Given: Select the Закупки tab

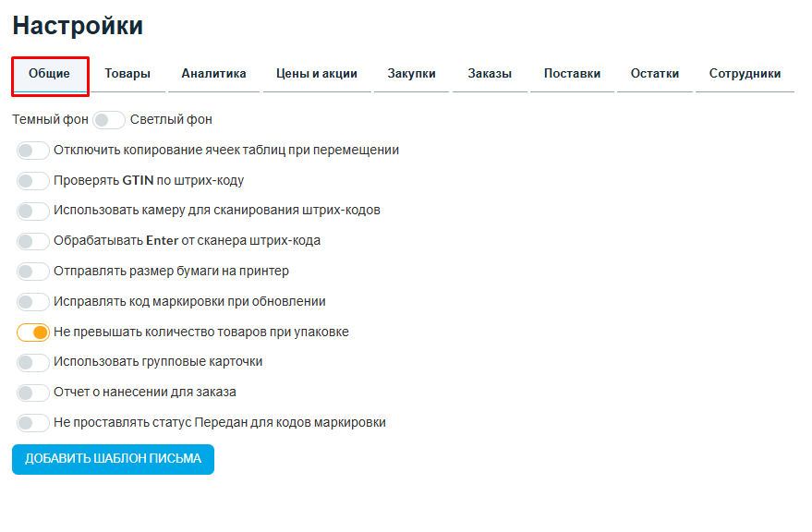Looking at the screenshot, I should pos(412,74).
